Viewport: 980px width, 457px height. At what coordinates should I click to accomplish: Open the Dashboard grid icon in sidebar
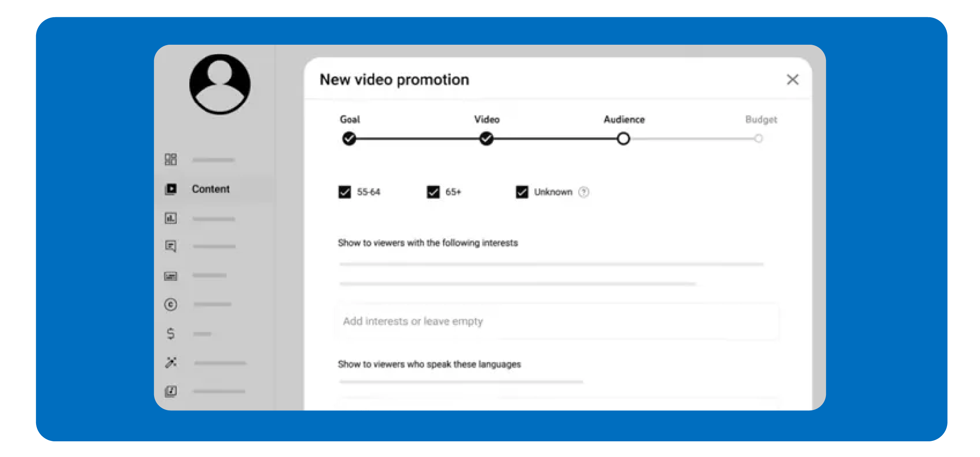[171, 159]
